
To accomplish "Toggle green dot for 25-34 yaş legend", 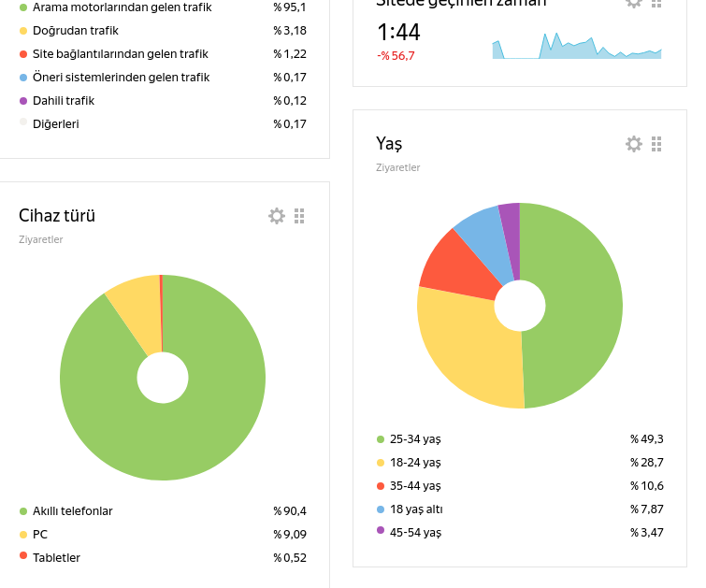I will coord(381,439).
